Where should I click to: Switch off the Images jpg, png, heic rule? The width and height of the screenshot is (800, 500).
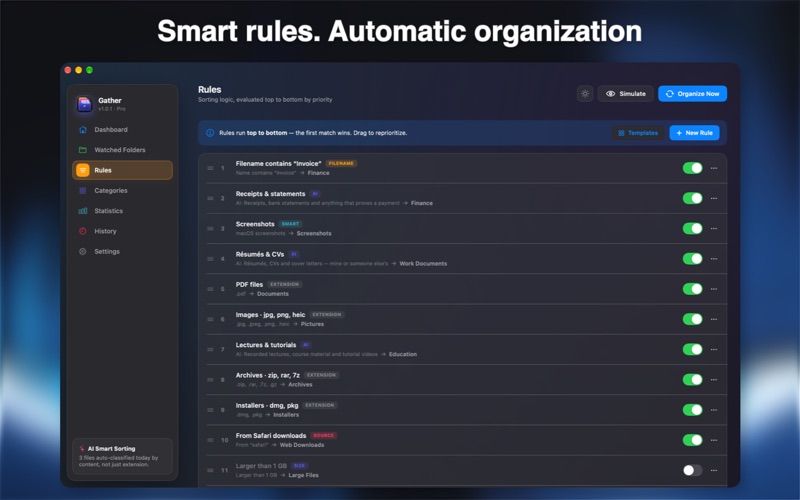tap(692, 319)
